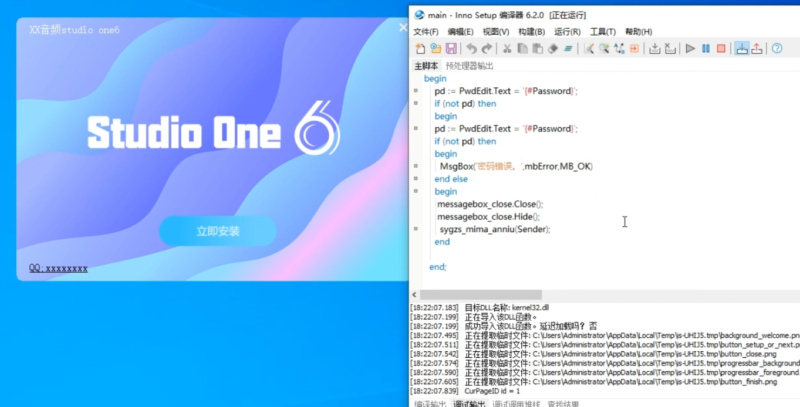800x407 pixels.
Task: Toggle breakpoint on first 'if (not pd) then' line
Action: point(416,104)
